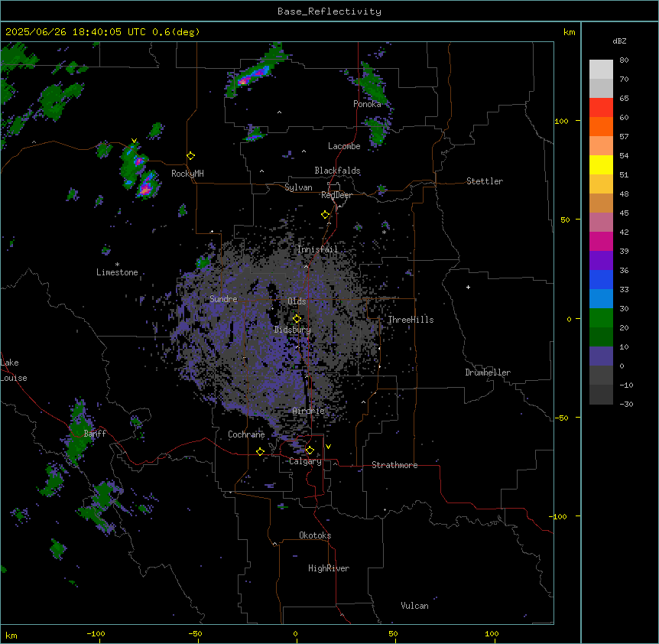Screen dimensions: 659x644
Task: Click the Airdrie label
Action: coord(309,411)
